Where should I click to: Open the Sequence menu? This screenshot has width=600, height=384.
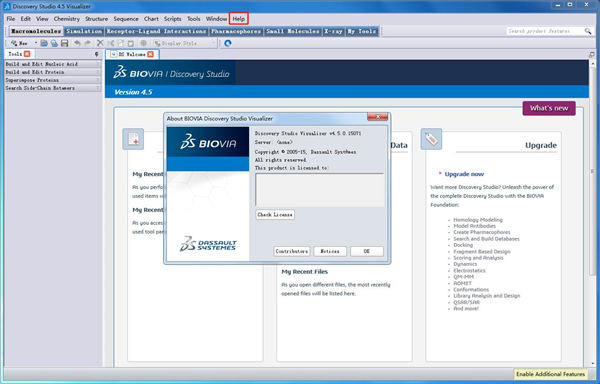[x=126, y=19]
